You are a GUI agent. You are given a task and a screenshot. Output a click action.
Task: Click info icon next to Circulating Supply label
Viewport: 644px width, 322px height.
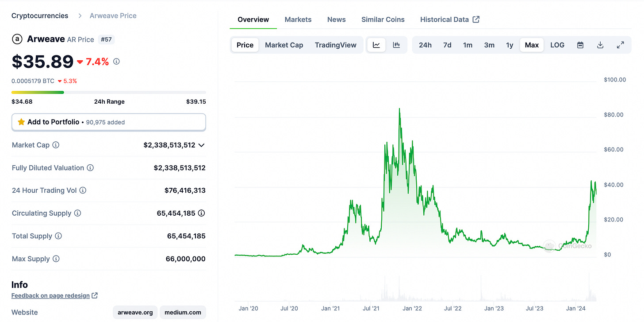point(77,213)
